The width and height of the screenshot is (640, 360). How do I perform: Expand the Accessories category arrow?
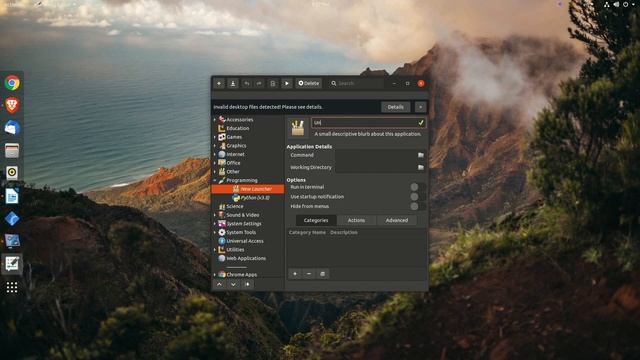[x=215, y=120]
